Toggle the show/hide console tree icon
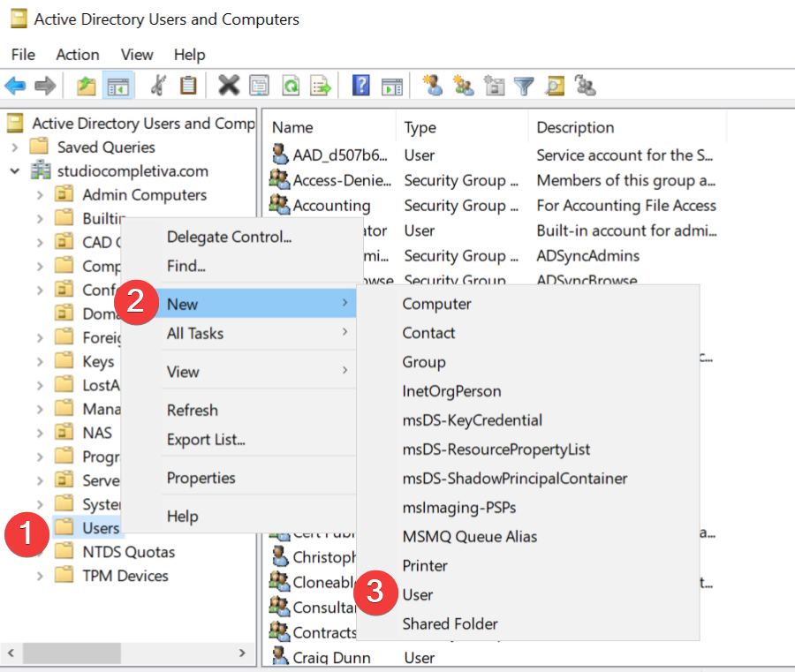The height and width of the screenshot is (672, 795). coord(117,85)
